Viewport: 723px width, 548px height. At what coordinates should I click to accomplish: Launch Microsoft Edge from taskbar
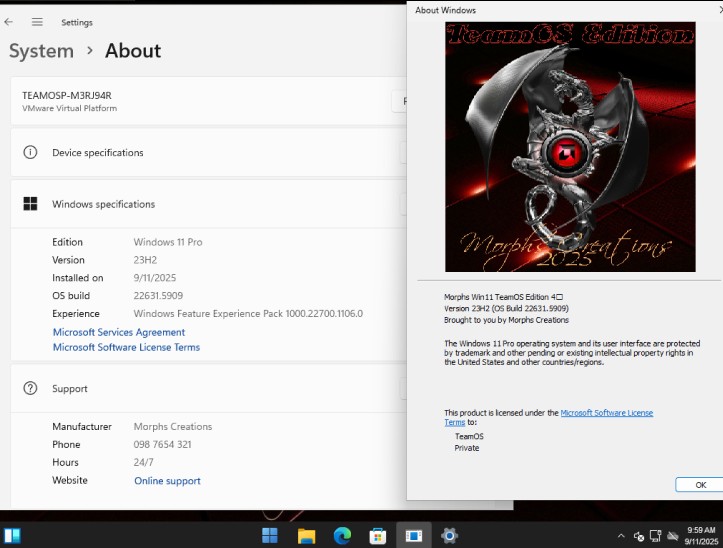[342, 536]
